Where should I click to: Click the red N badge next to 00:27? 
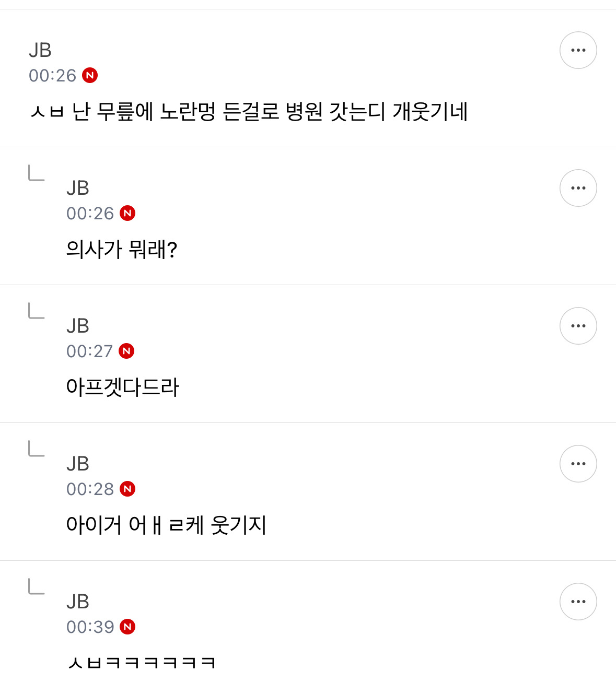126,351
